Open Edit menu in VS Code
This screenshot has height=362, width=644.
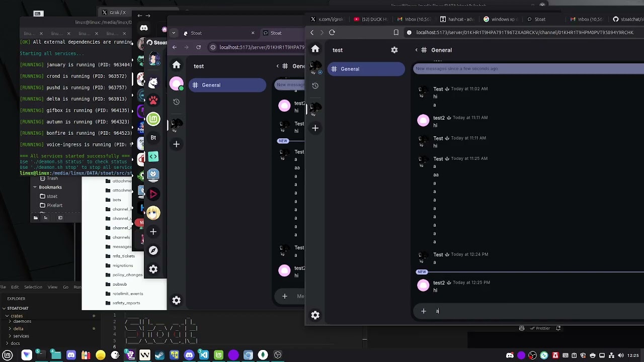[15, 287]
